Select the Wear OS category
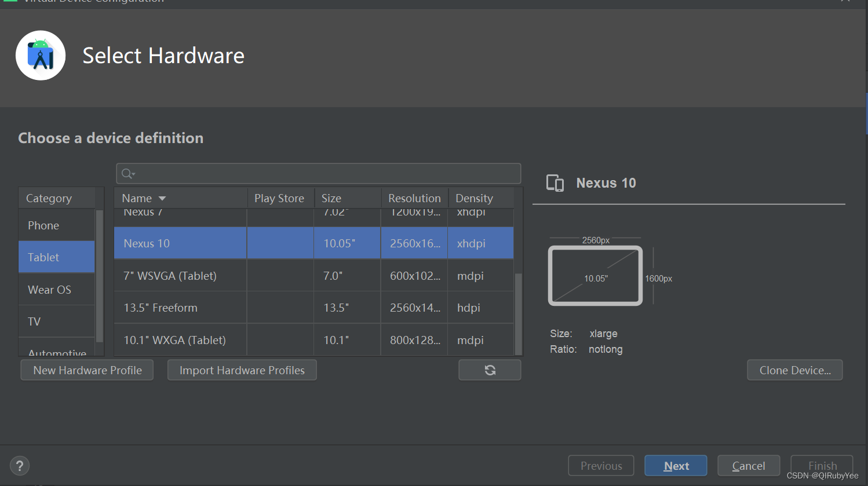 point(57,290)
